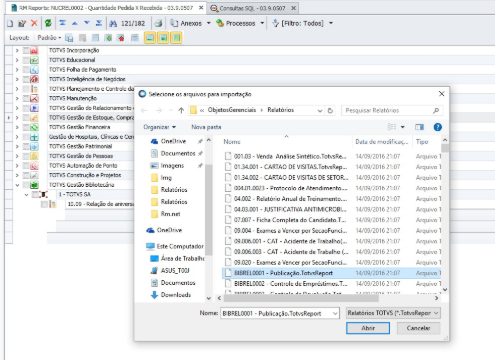Go to last record arrow icon
Screen dimensions: 495x360
99,23
